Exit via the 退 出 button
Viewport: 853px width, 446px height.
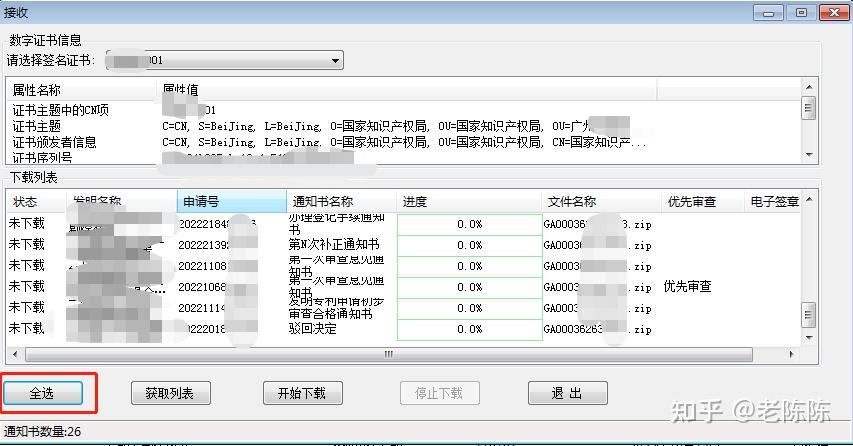coord(567,393)
